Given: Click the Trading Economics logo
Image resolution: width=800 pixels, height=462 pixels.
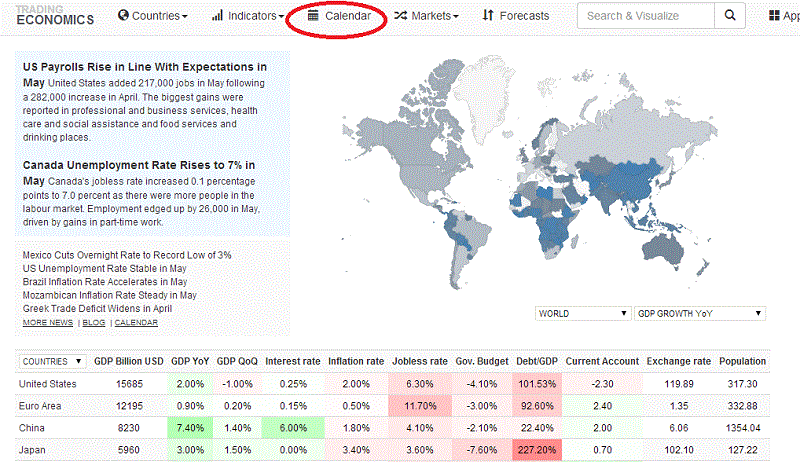Looking at the screenshot, I should [55, 15].
